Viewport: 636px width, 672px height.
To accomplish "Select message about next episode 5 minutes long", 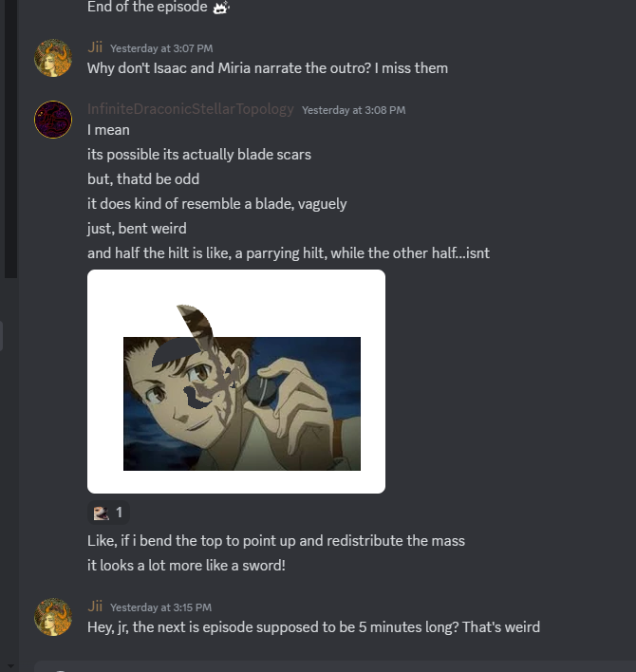I will (x=313, y=627).
